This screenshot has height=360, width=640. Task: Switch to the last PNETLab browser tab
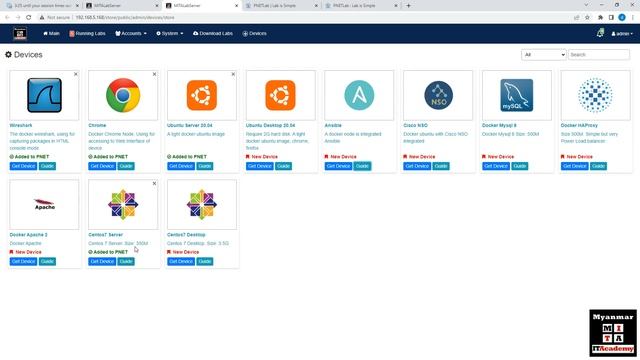tap(362, 6)
